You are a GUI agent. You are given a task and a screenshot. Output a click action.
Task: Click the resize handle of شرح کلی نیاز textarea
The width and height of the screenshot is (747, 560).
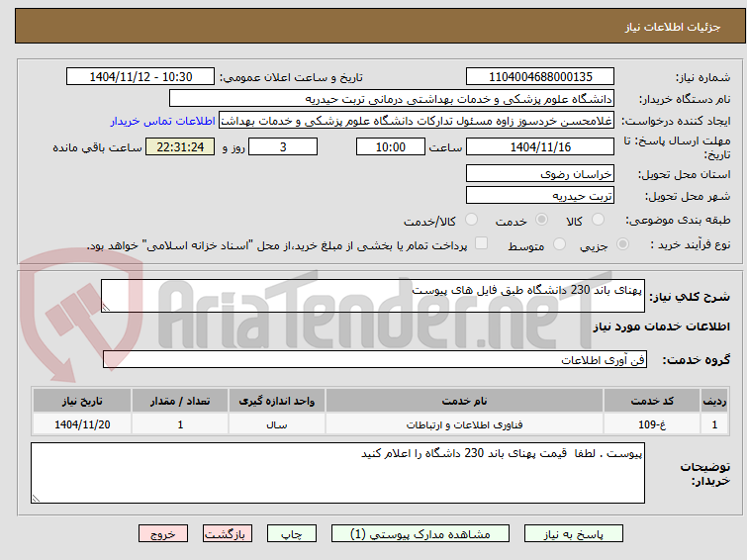pyautogui.click(x=106, y=308)
